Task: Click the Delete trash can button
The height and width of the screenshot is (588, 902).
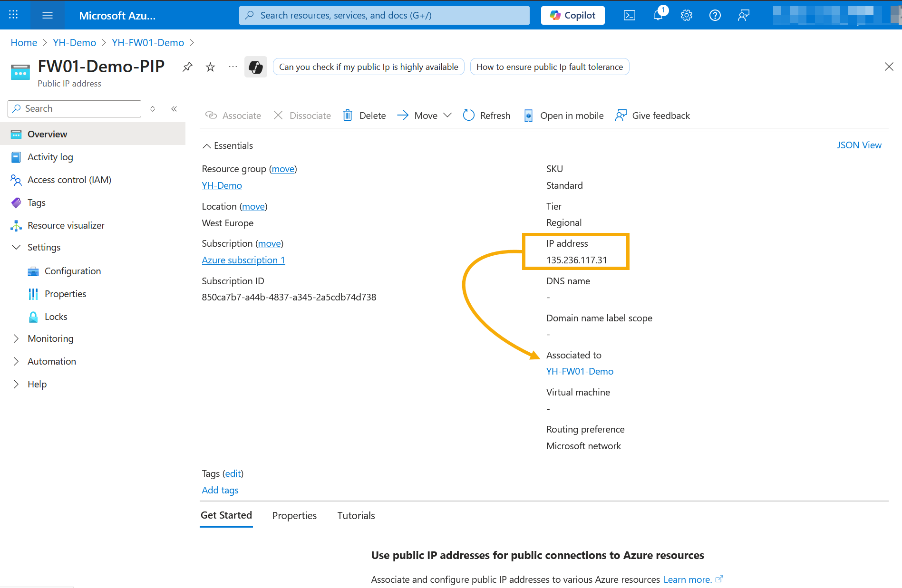Action: pyautogui.click(x=364, y=116)
